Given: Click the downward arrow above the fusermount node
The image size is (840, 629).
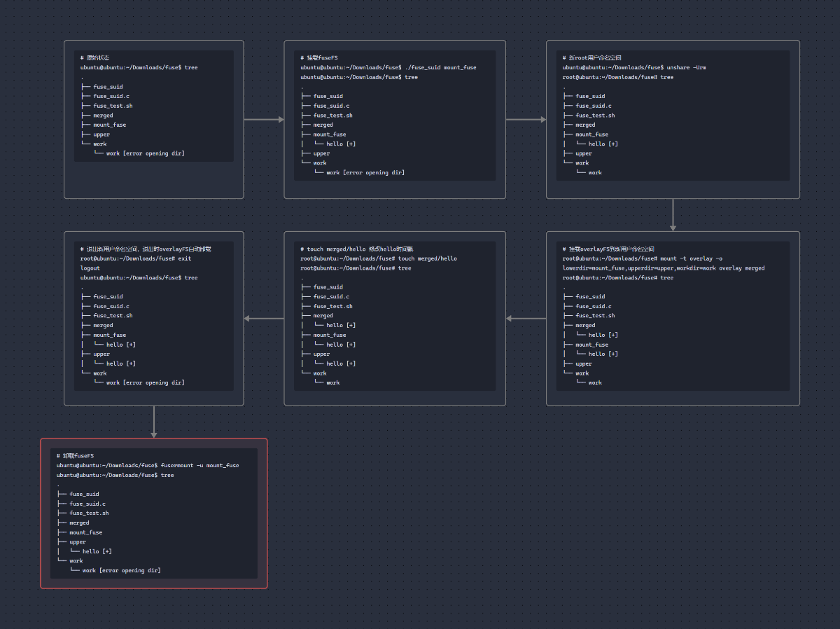Looking at the screenshot, I should 154,422.
